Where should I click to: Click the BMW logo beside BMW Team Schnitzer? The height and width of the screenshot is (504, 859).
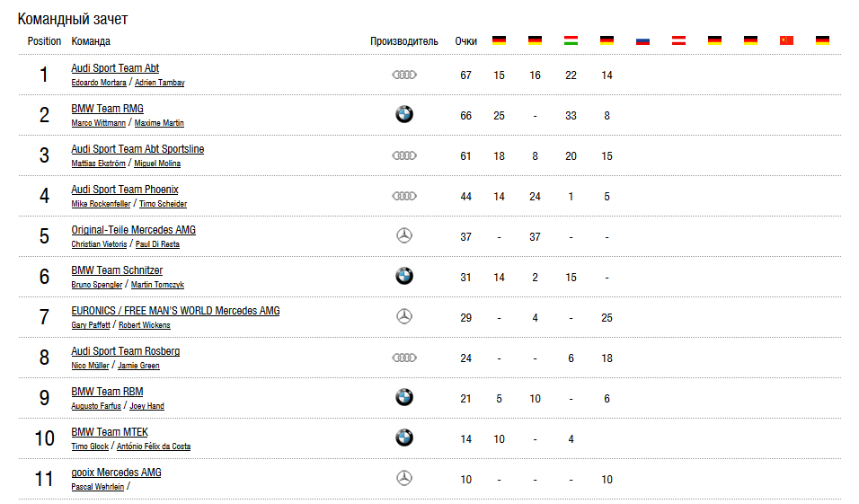[x=404, y=276]
